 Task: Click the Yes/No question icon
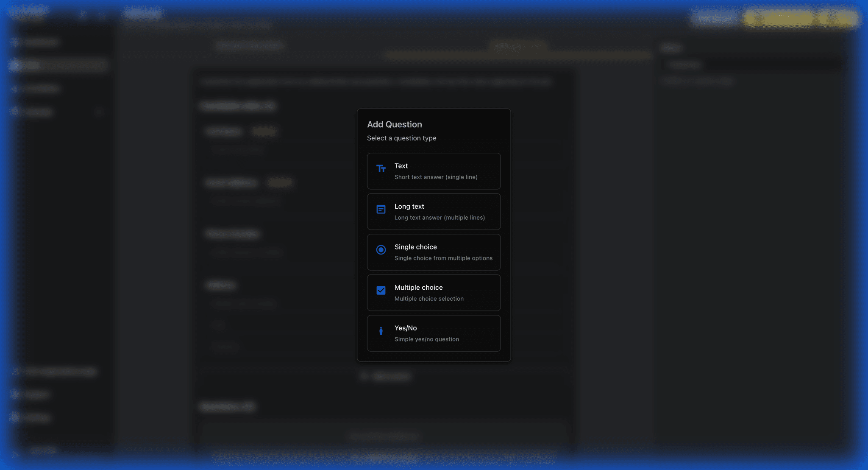381,331
